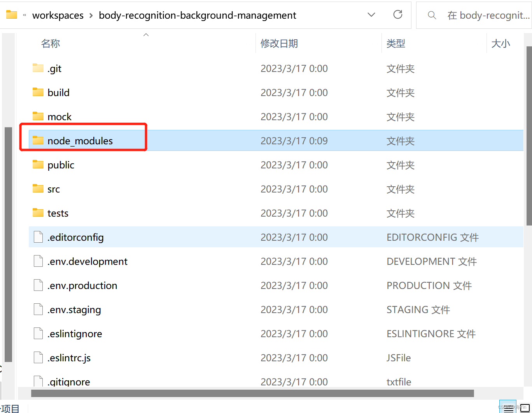Select the src folder name
Screen dimensions: 532x413
pyautogui.click(x=54, y=189)
